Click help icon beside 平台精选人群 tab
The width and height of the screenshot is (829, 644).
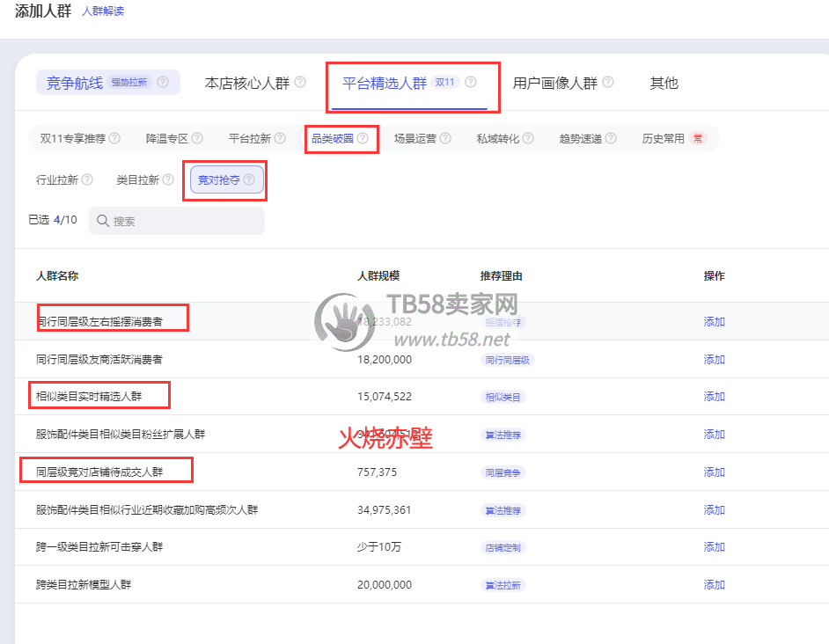click(471, 83)
